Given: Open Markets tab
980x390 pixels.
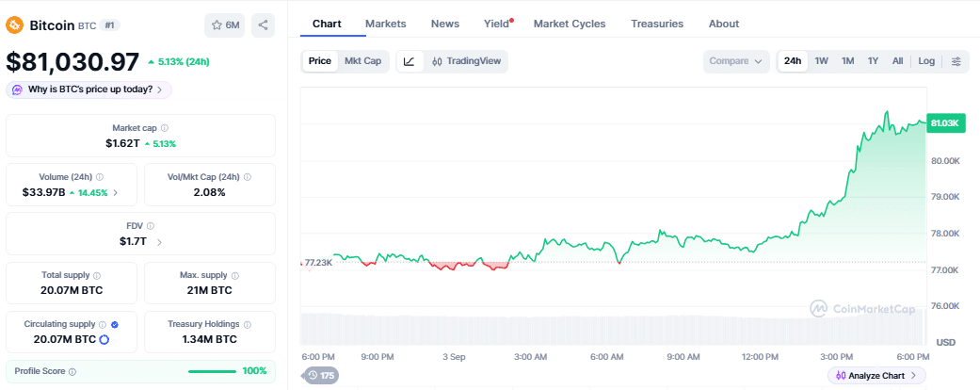Looking at the screenshot, I should 386,24.
